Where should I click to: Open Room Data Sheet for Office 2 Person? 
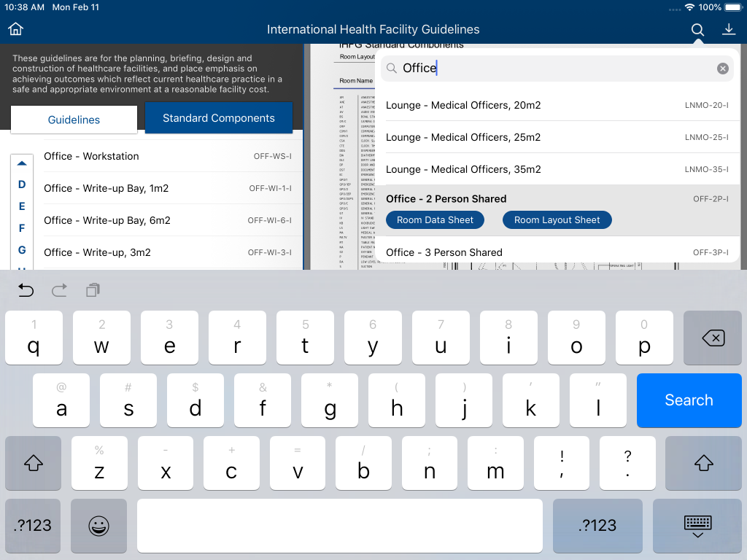435,220
